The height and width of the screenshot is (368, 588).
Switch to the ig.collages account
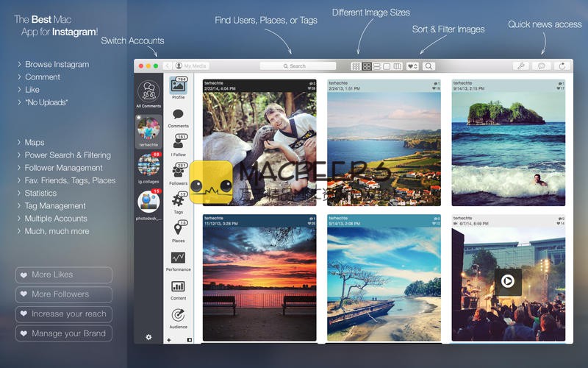coord(149,166)
